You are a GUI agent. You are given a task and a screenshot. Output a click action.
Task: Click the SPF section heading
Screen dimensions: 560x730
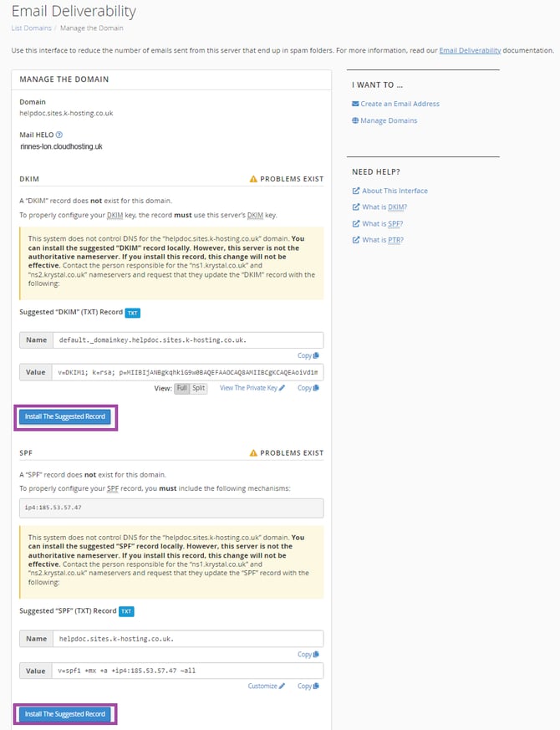26,452
